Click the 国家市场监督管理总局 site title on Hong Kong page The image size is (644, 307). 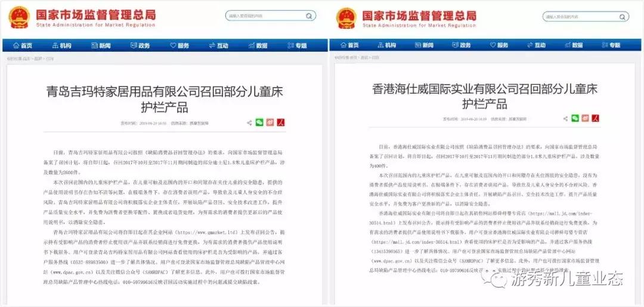tap(419, 15)
